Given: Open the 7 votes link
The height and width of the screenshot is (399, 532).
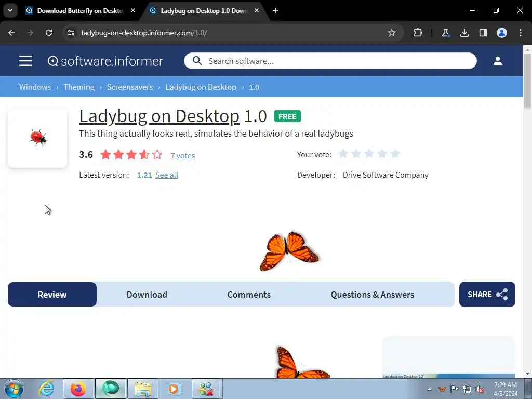Looking at the screenshot, I should point(182,156).
